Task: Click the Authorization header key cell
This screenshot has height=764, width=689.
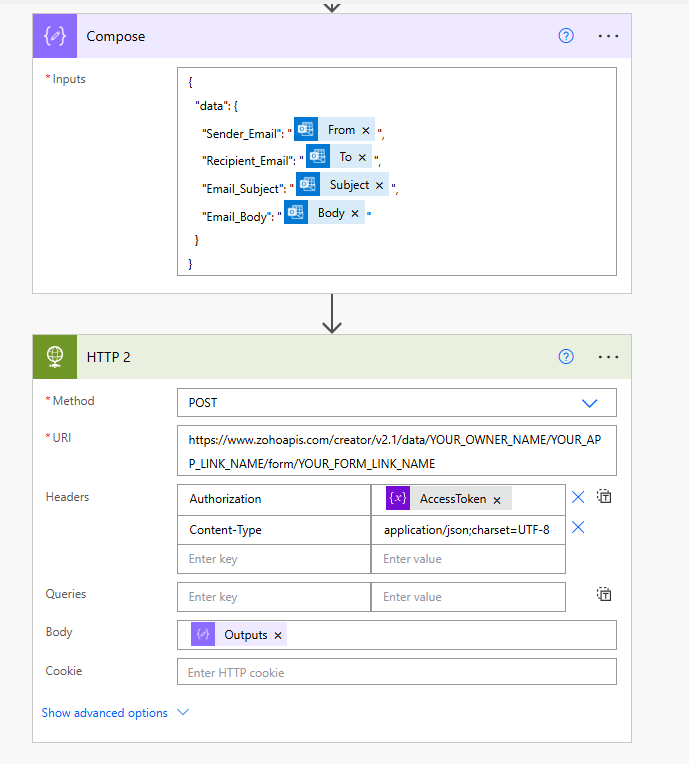Action: coord(274,499)
